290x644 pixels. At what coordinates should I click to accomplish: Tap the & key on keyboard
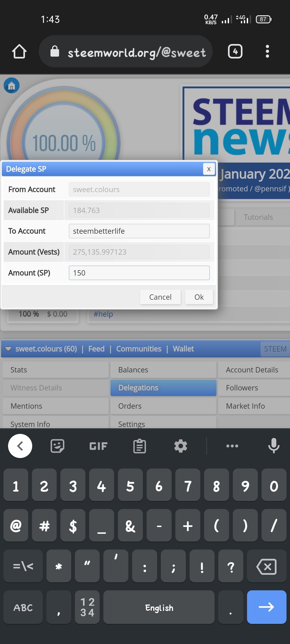coord(130,525)
